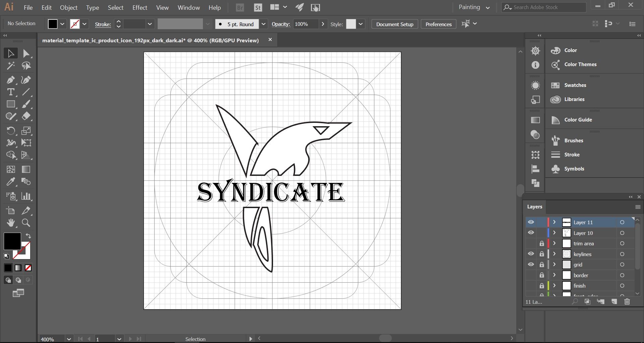This screenshot has height=343, width=644.
Task: Open the File menu
Action: (28, 7)
